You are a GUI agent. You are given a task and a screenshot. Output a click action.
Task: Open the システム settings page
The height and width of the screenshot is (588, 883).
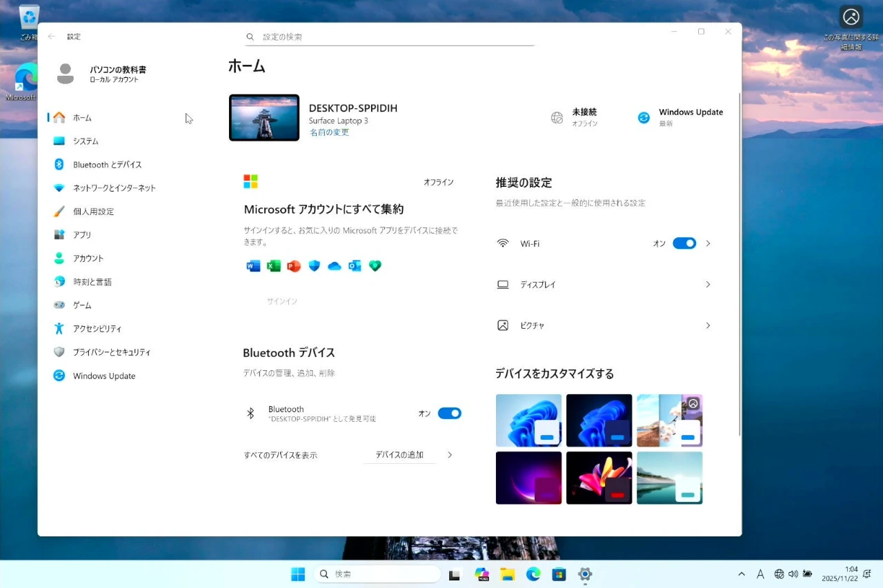click(x=86, y=141)
